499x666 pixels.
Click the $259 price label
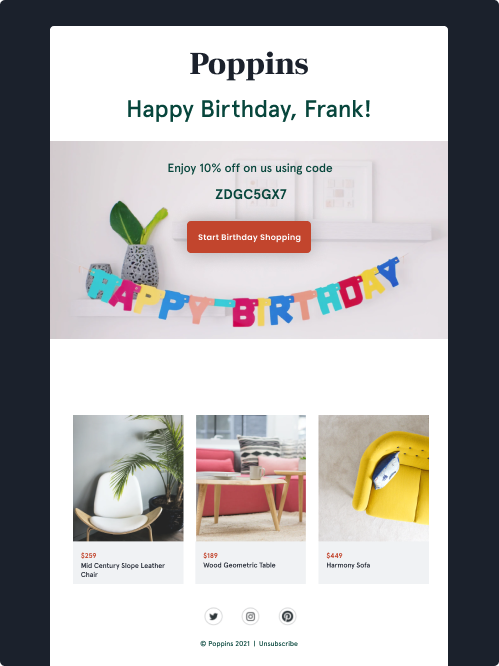coord(88,556)
